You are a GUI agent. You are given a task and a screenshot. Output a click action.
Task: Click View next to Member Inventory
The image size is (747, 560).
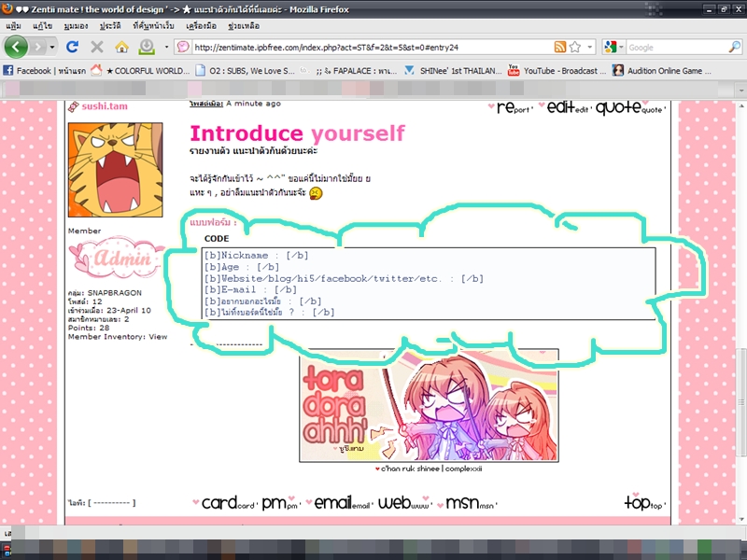pyautogui.click(x=158, y=337)
